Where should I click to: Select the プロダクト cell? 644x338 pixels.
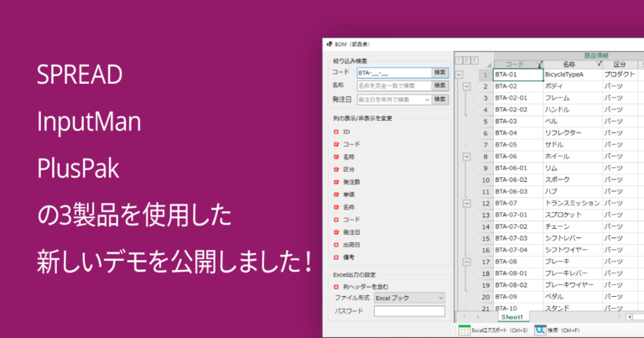click(x=620, y=75)
